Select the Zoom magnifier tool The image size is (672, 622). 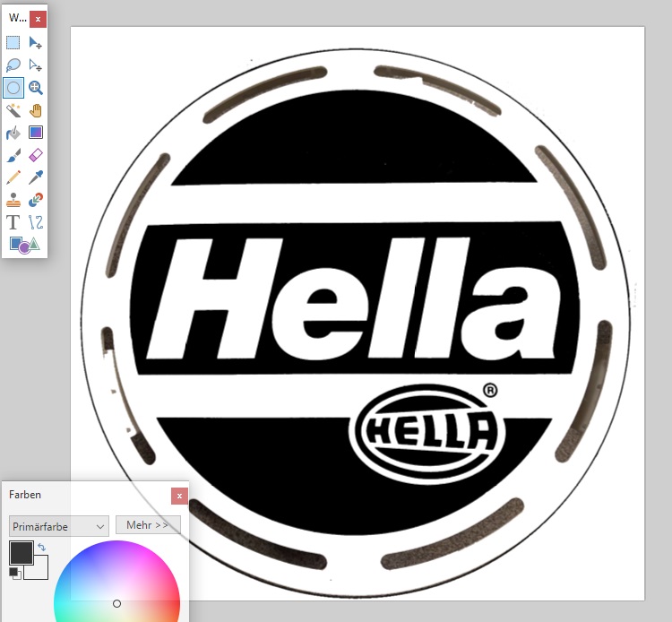coord(36,88)
